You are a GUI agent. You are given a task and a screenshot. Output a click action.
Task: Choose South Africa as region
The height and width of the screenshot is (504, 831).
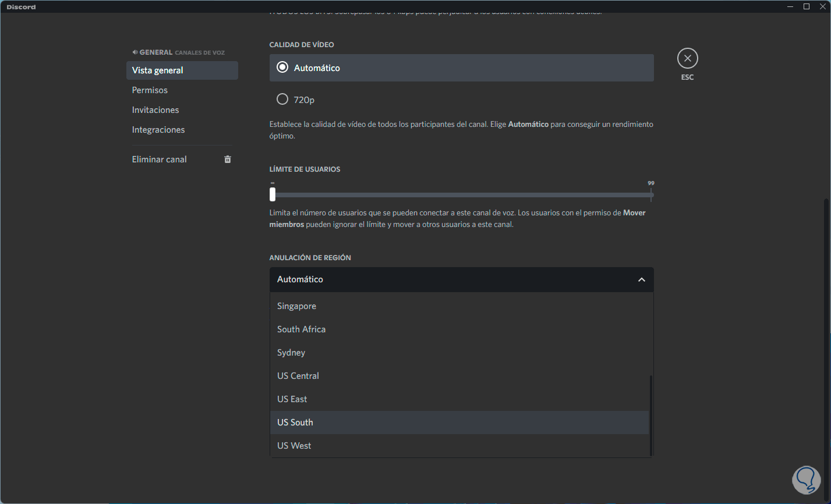click(x=301, y=329)
